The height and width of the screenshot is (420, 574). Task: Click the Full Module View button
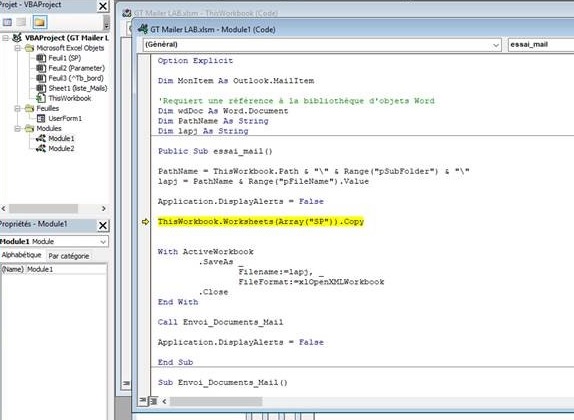[x=153, y=401]
